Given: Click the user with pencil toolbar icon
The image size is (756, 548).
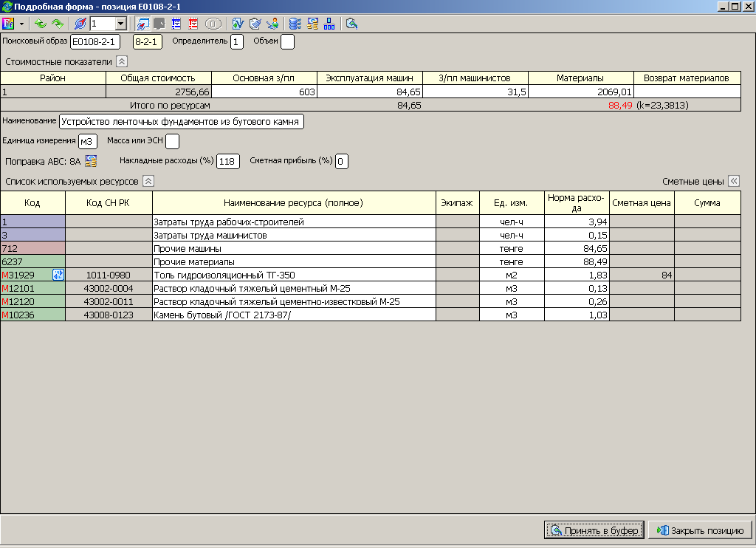Looking at the screenshot, I should click(272, 23).
